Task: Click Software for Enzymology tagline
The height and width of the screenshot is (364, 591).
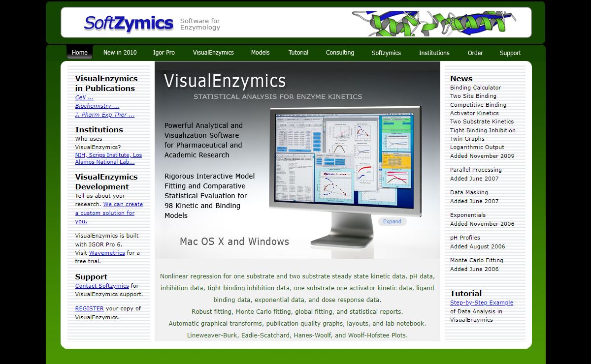Action: tap(200, 24)
